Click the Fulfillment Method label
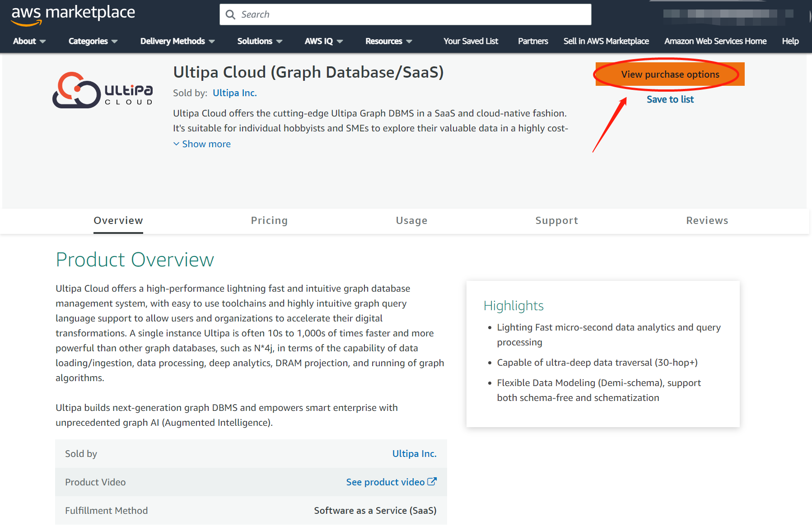 [107, 511]
